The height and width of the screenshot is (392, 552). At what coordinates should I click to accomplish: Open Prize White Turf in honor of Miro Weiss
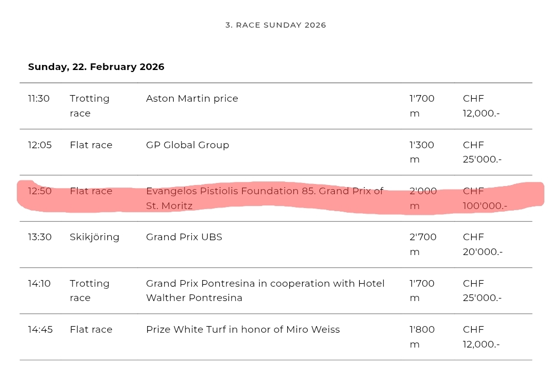[x=243, y=330]
